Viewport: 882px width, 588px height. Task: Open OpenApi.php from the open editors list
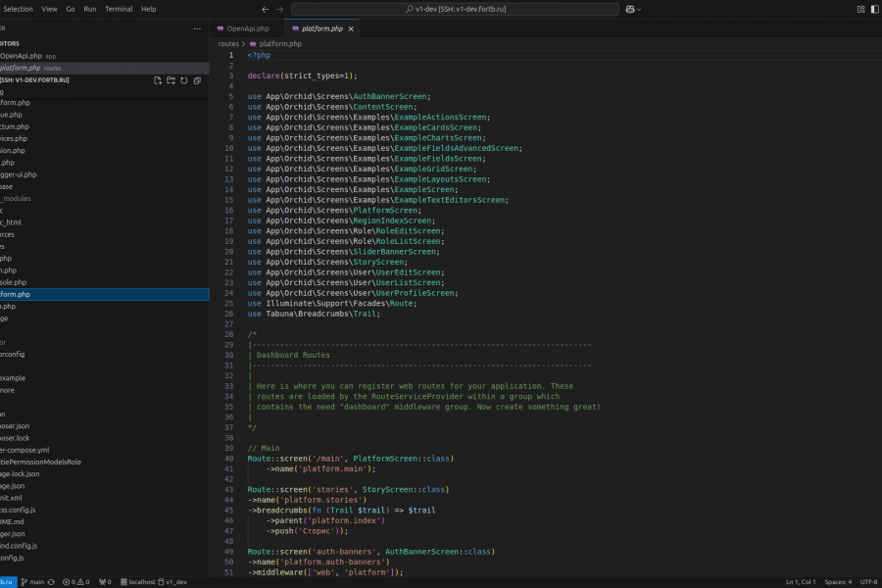pyautogui.click(x=22, y=56)
